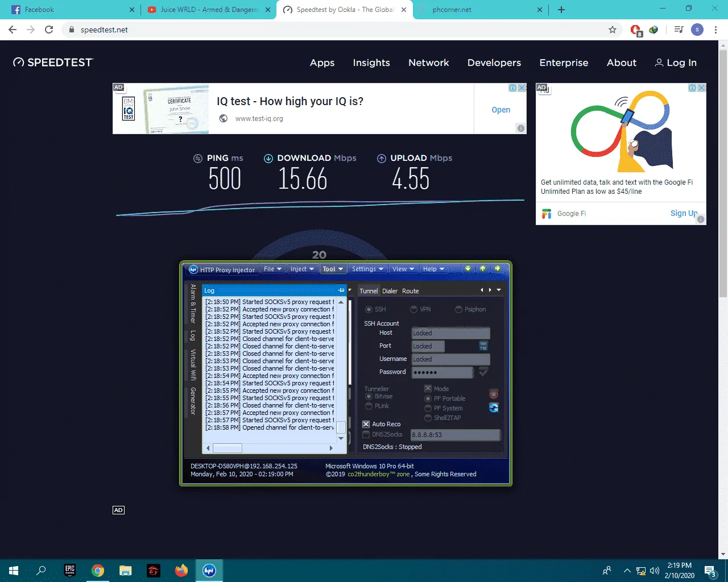Open the View dropdown menu

[x=403, y=269]
